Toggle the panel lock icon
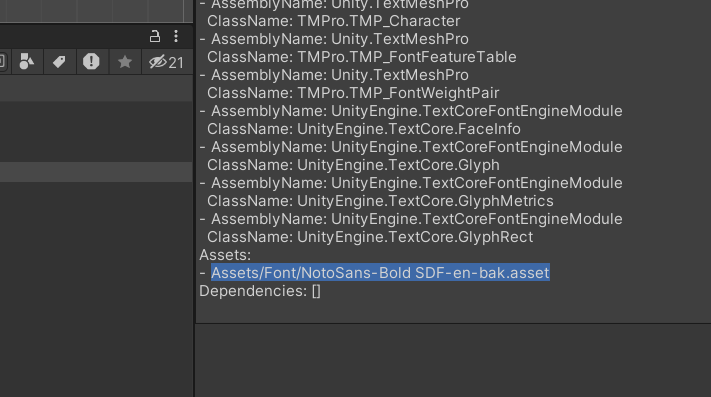Image resolution: width=711 pixels, height=397 pixels. coord(155,36)
